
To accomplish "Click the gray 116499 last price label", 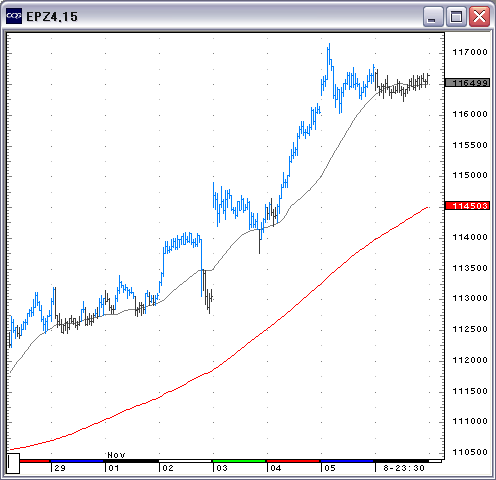I will coord(467,83).
